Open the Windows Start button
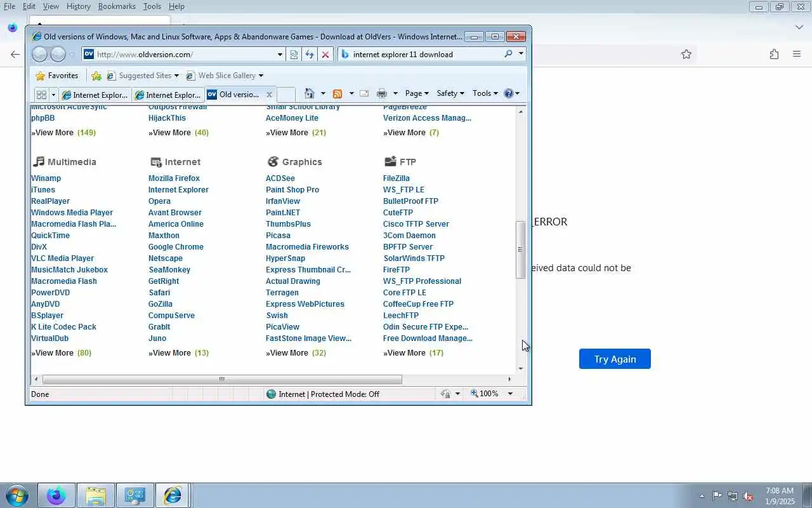 point(17,495)
